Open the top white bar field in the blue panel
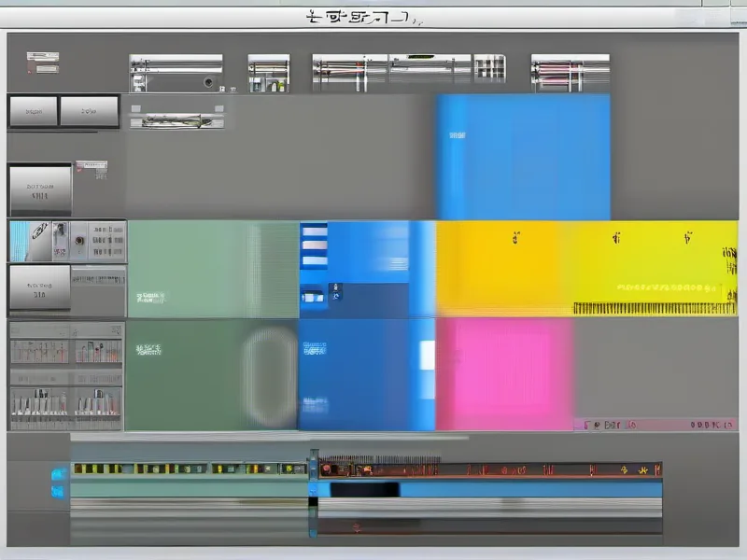This screenshot has height=560, width=747. 315,232
